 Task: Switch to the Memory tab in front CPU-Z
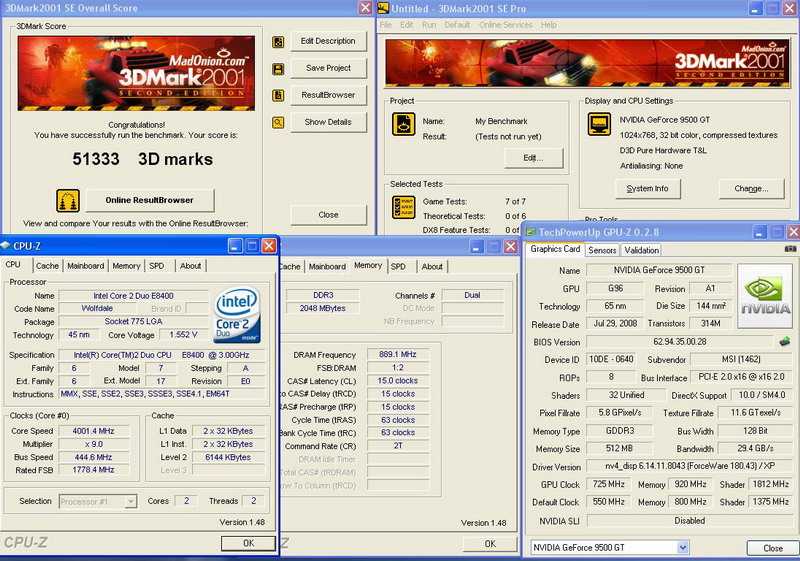point(126,266)
